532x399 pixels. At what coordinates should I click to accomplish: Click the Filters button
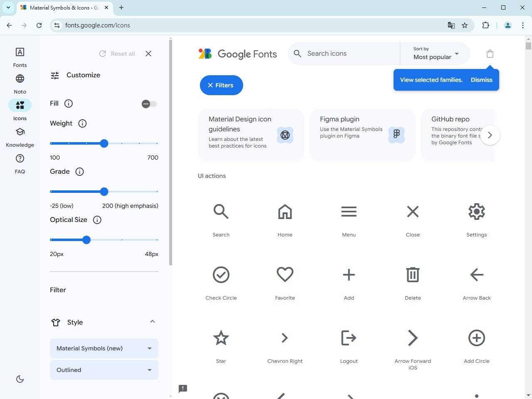pyautogui.click(x=221, y=85)
